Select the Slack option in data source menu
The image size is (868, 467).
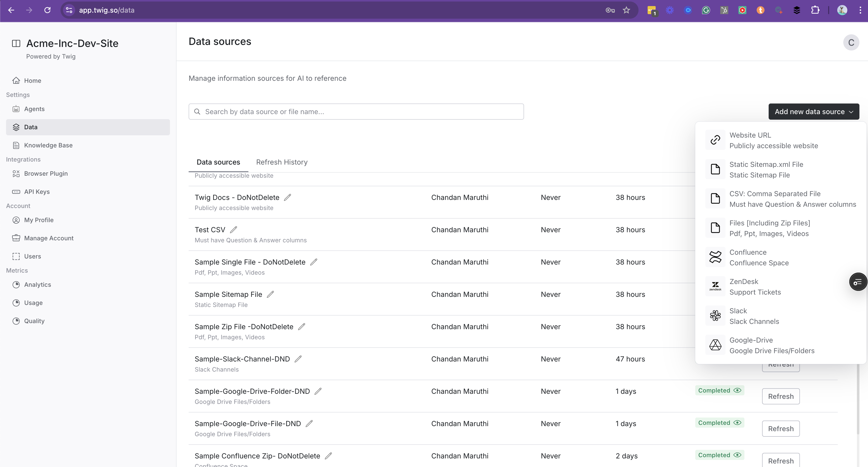click(754, 316)
